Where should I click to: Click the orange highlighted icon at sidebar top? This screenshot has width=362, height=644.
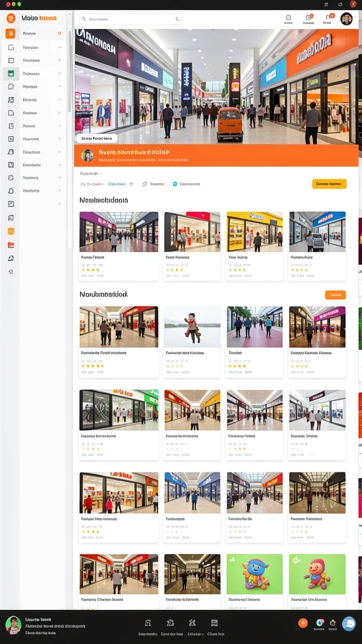point(10,34)
